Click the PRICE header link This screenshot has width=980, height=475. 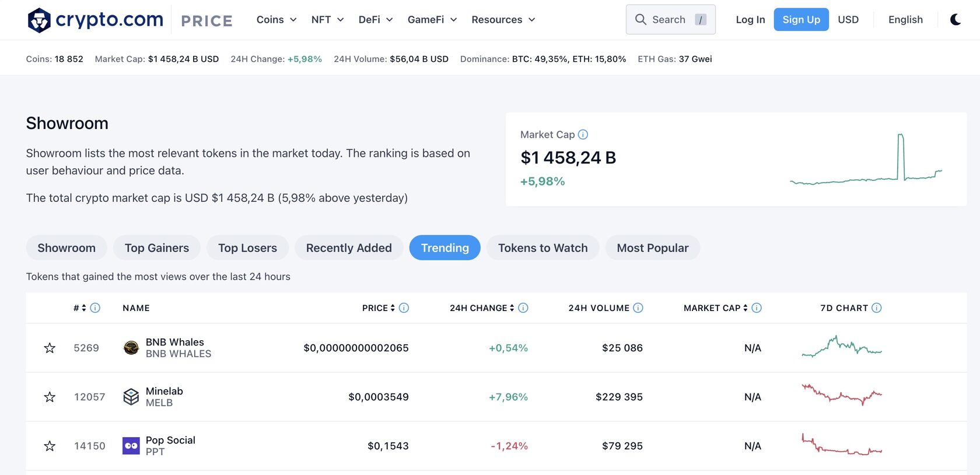206,21
